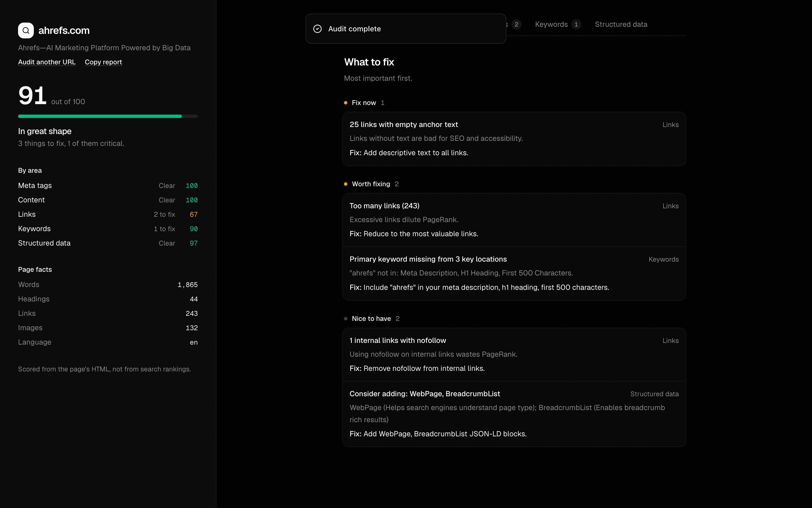This screenshot has width=812, height=508.
Task: Click the Images page fact value 132
Action: [x=192, y=328]
